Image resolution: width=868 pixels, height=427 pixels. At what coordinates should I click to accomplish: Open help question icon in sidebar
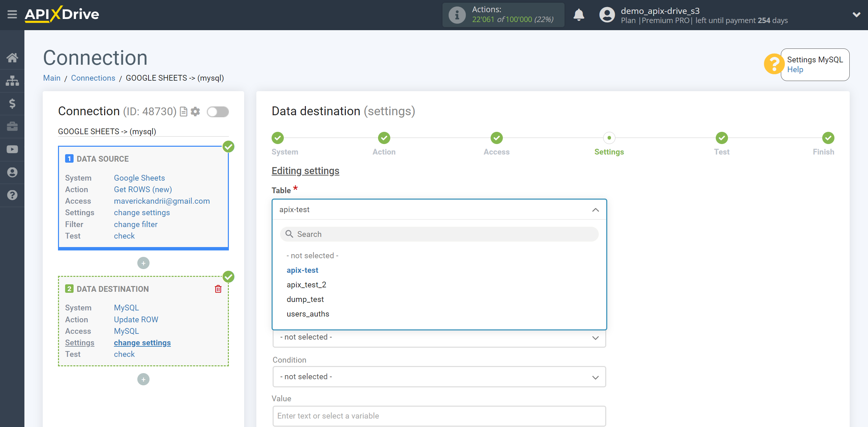pyautogui.click(x=12, y=195)
